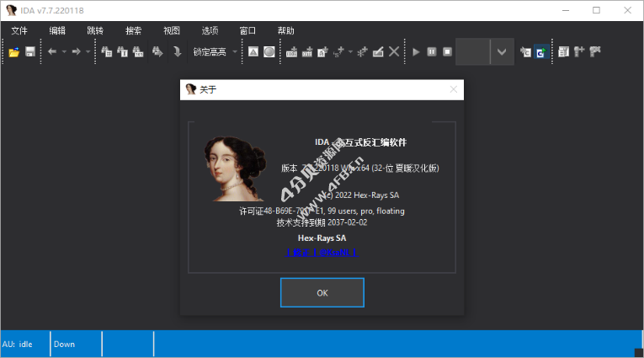Click the gray circle icon in the toolbar
The width and height of the screenshot is (644, 358).
[x=269, y=51]
